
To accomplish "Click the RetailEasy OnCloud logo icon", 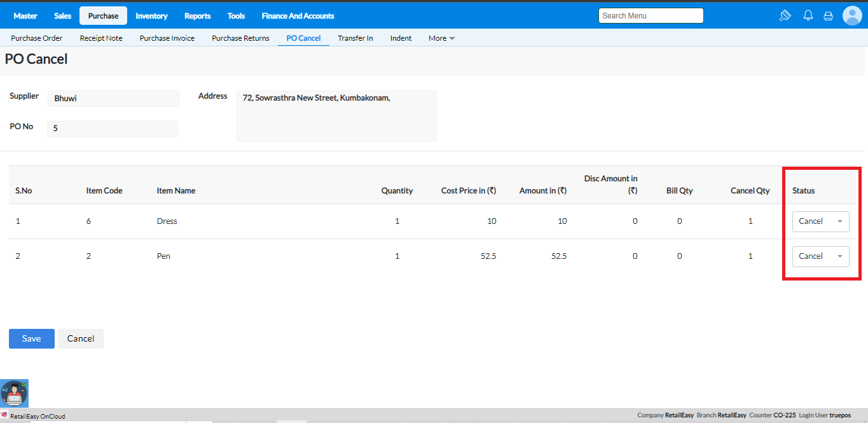I will (4, 415).
